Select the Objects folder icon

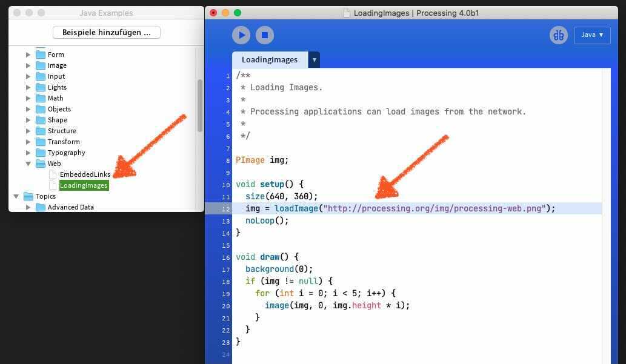(x=41, y=108)
